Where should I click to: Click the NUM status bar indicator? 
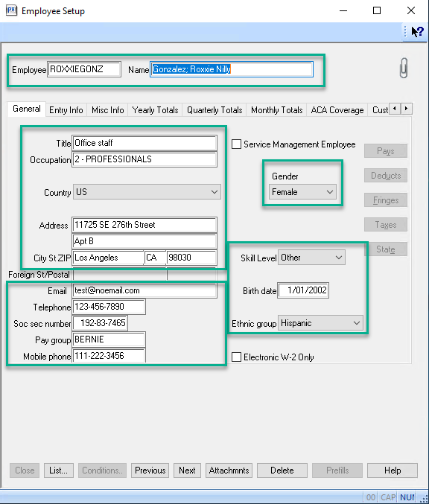point(407,497)
